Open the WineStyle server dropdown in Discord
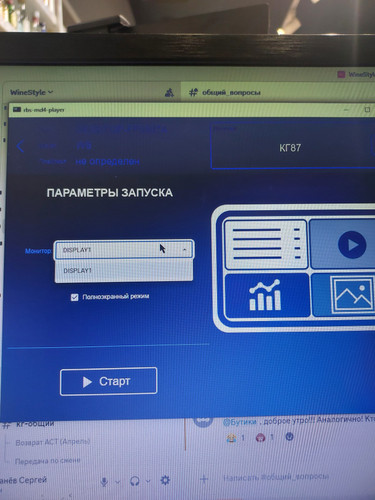This screenshot has width=375, height=500. tap(31, 92)
